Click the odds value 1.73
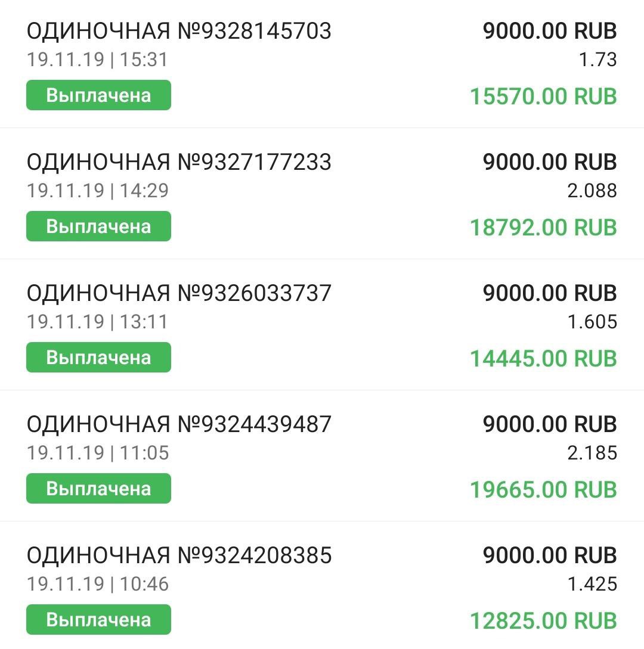The width and height of the screenshot is (644, 649). coord(597,60)
